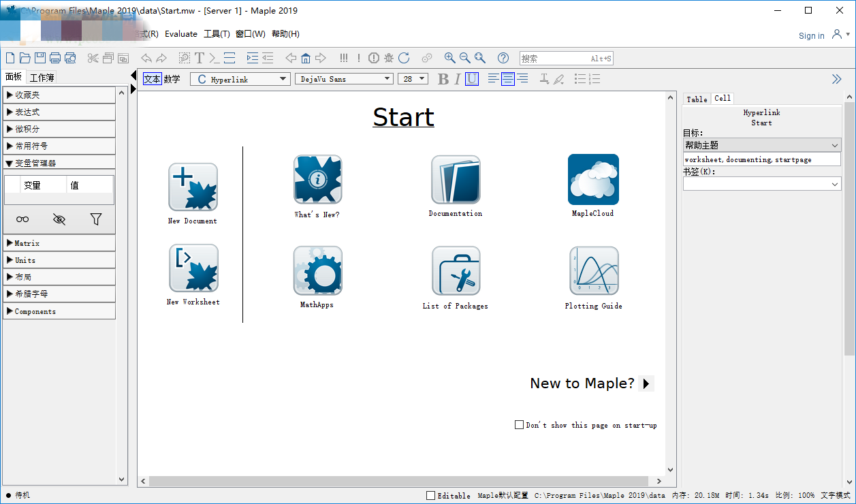Toggle Italic formatting

[458, 79]
